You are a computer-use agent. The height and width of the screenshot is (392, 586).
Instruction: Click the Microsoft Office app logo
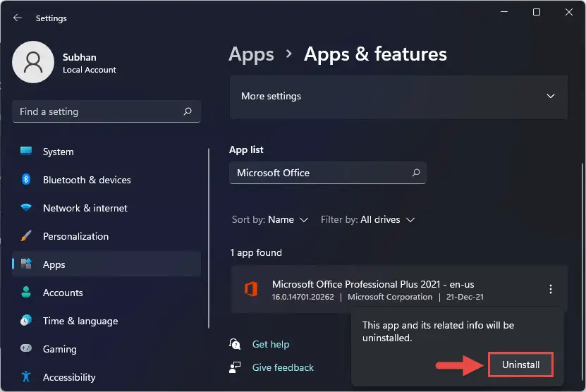(x=251, y=289)
